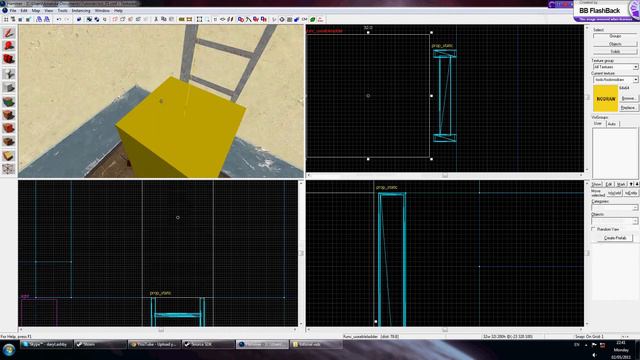Select the Camera tool in tool palette
The height and width of the screenshot is (360, 640).
click(9, 60)
